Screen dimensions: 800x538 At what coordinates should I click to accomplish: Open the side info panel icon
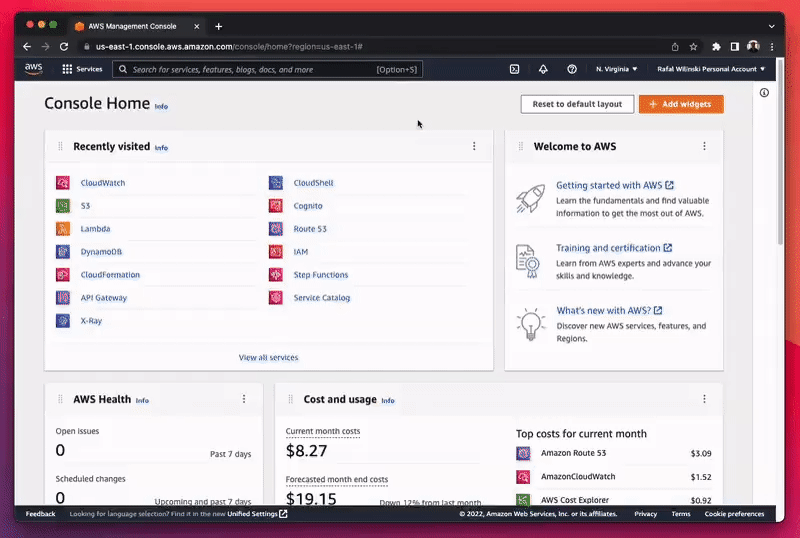click(x=764, y=92)
